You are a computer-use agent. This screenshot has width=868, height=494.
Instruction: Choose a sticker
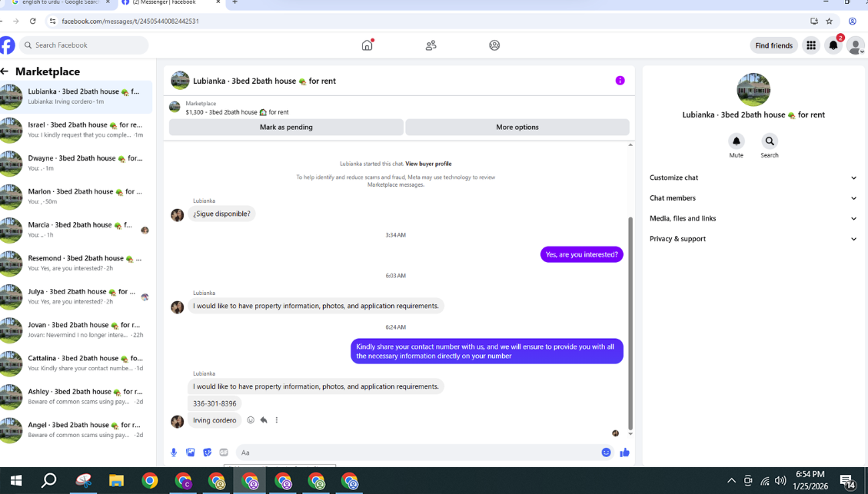pyautogui.click(x=207, y=453)
